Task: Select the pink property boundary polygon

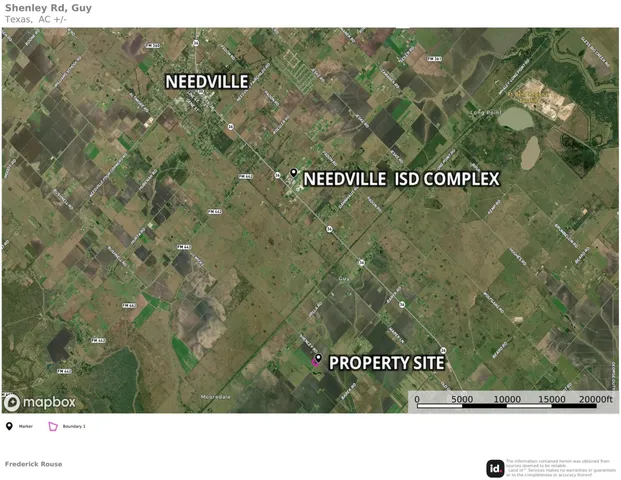Action: [315, 363]
